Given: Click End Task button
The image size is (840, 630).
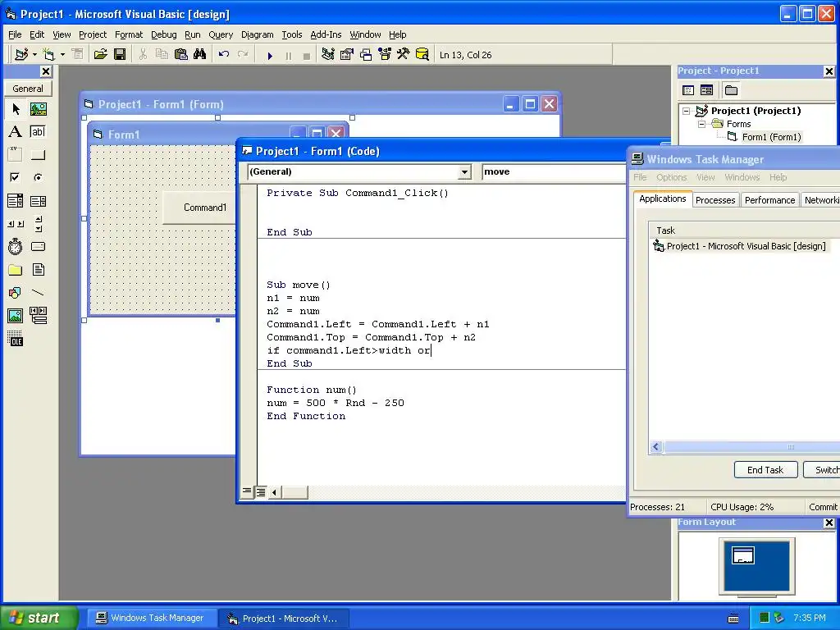Looking at the screenshot, I should (765, 470).
